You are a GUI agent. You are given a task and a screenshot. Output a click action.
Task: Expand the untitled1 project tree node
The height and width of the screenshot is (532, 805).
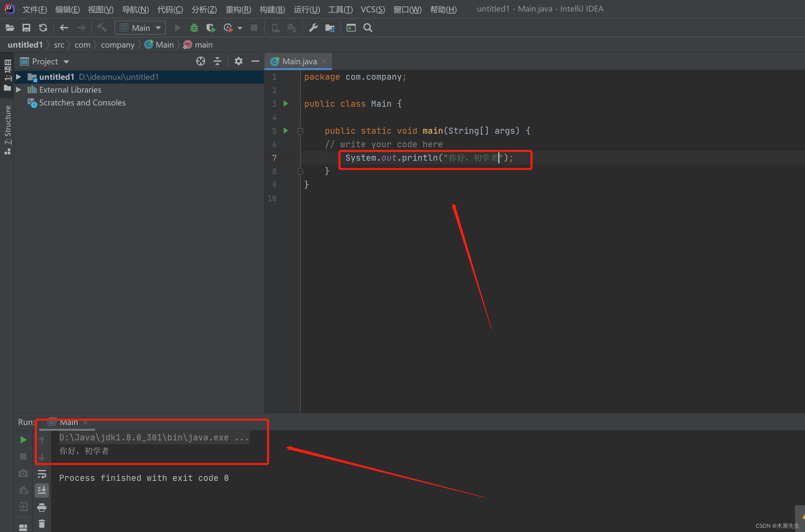pyautogui.click(x=19, y=77)
